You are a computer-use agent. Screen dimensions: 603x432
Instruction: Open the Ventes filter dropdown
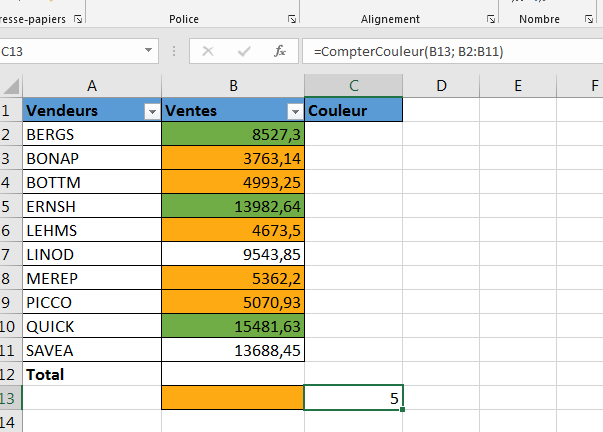tap(295, 111)
